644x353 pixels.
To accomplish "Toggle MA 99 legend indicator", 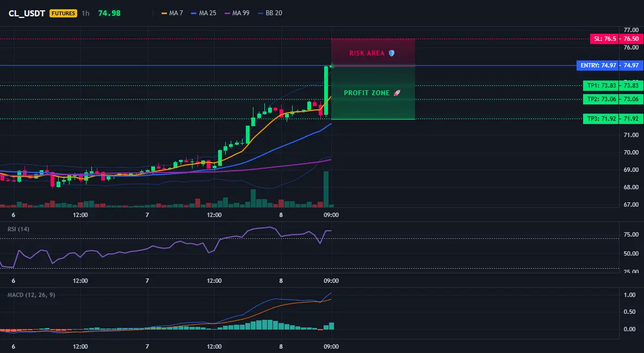I will (x=237, y=13).
